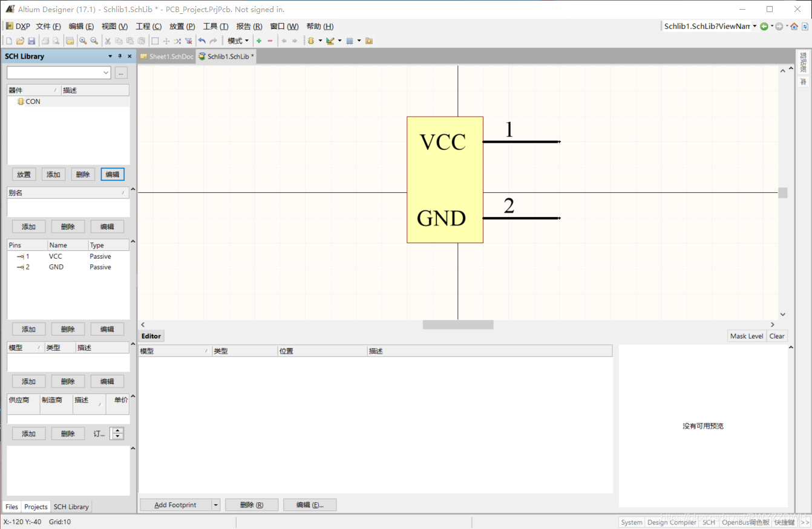
Task: Open the SCH Library panel options arrow
Action: coord(110,56)
